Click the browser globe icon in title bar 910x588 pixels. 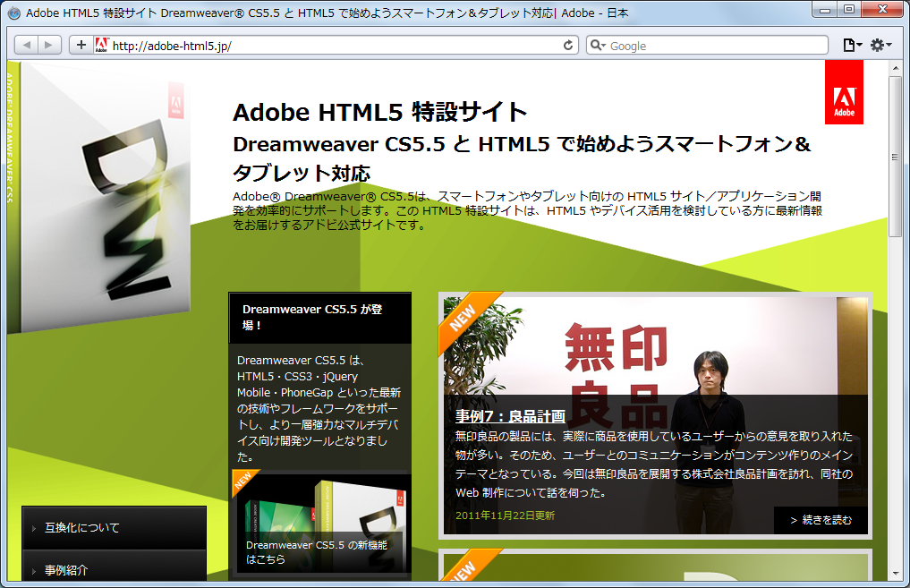14,13
